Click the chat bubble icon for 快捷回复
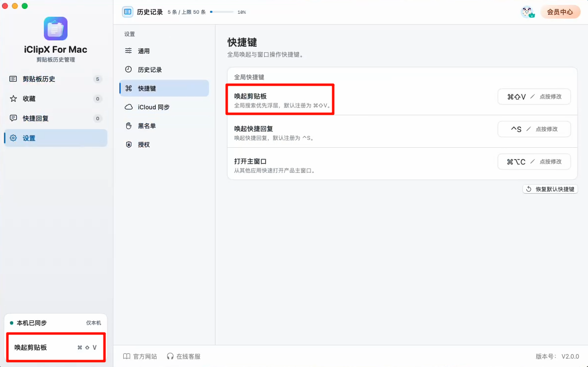Image resolution: width=588 pixels, height=367 pixels. tap(13, 118)
